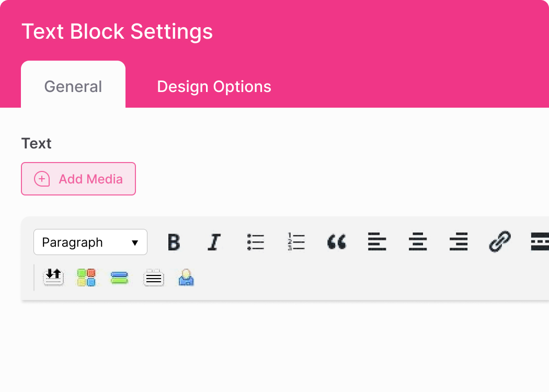
Task: Click the import/export arrows icon
Action: point(53,278)
